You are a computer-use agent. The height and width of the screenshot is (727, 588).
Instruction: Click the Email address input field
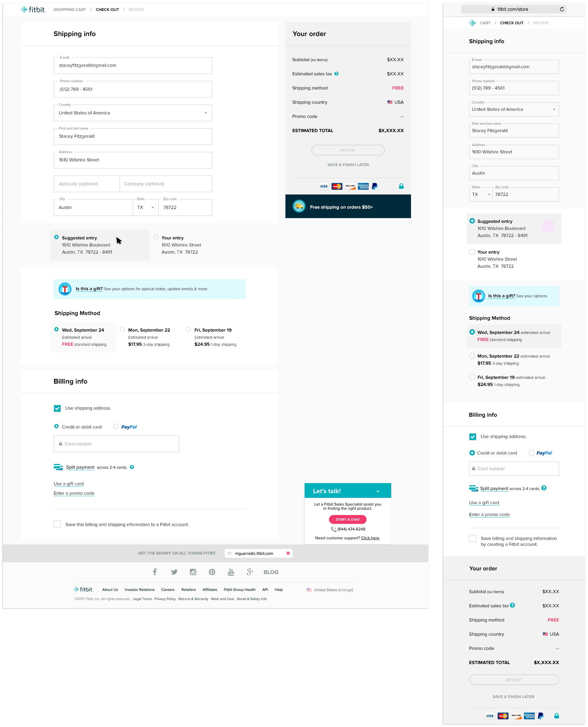coord(133,65)
